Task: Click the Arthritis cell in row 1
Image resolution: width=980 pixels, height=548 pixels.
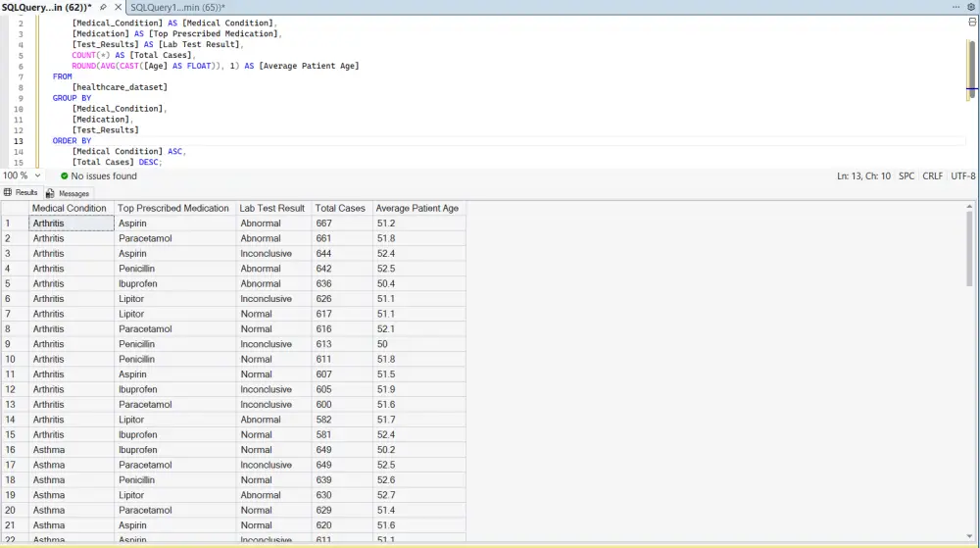Action: pos(72,224)
